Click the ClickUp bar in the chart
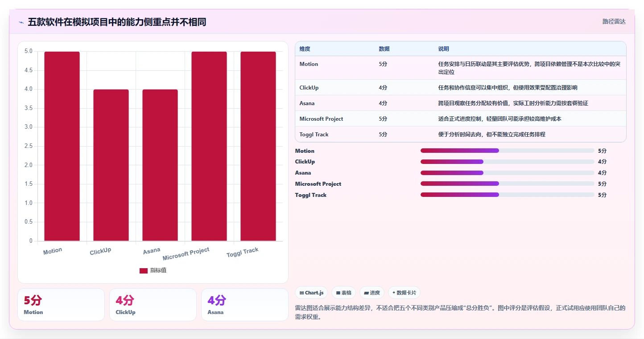The height and width of the screenshot is (339, 644). [x=111, y=165]
